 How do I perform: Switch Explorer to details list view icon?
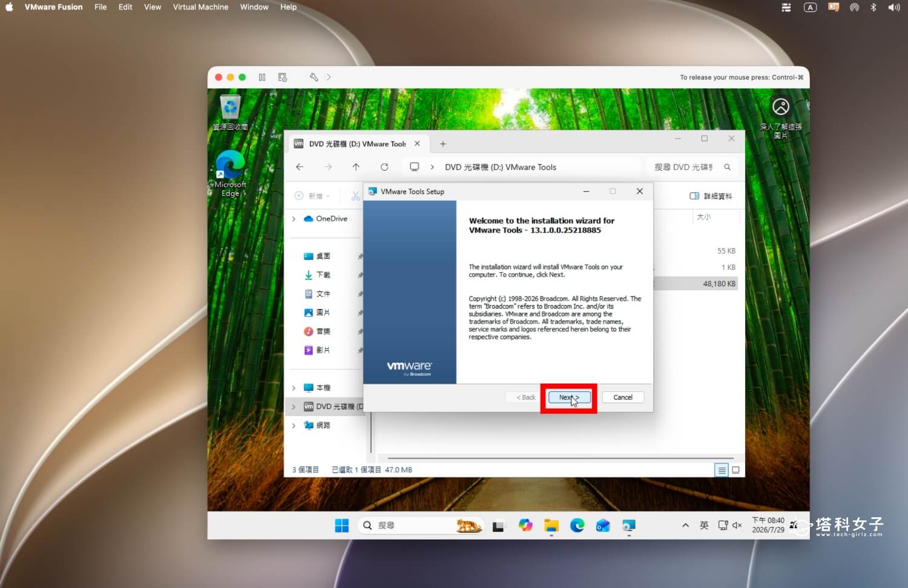[x=721, y=470]
